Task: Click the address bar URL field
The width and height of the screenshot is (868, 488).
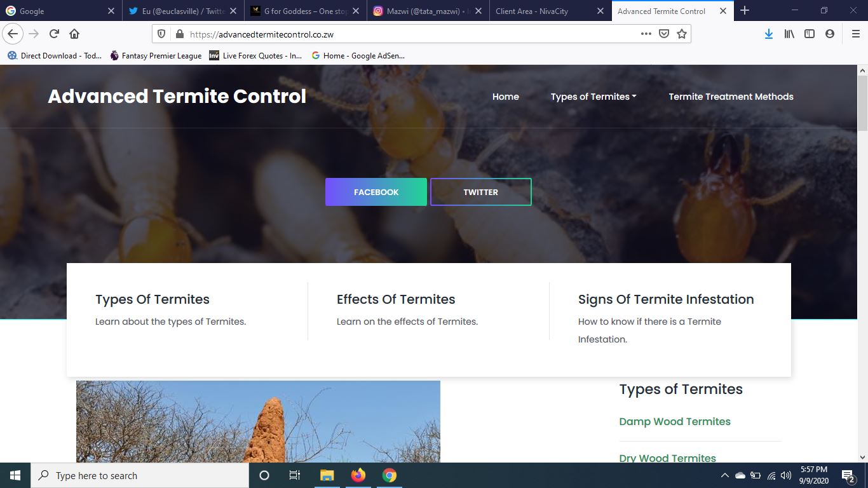Action: pos(407,34)
